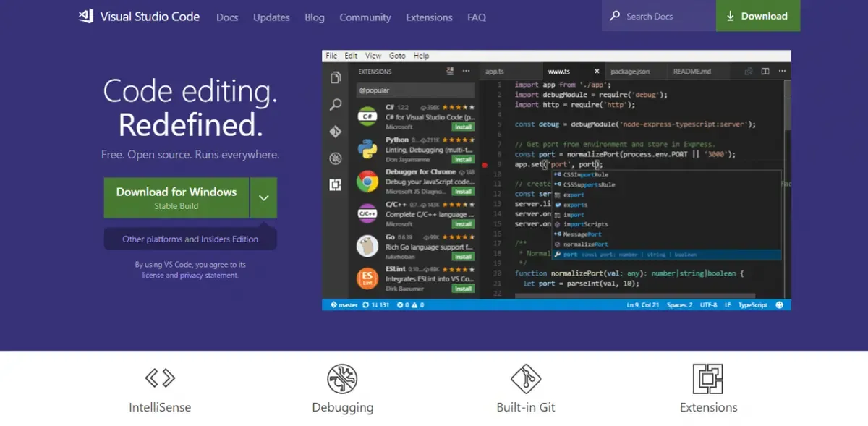The image size is (868, 426).
Task: Open Extensions in the top navigation bar
Action: pyautogui.click(x=429, y=17)
